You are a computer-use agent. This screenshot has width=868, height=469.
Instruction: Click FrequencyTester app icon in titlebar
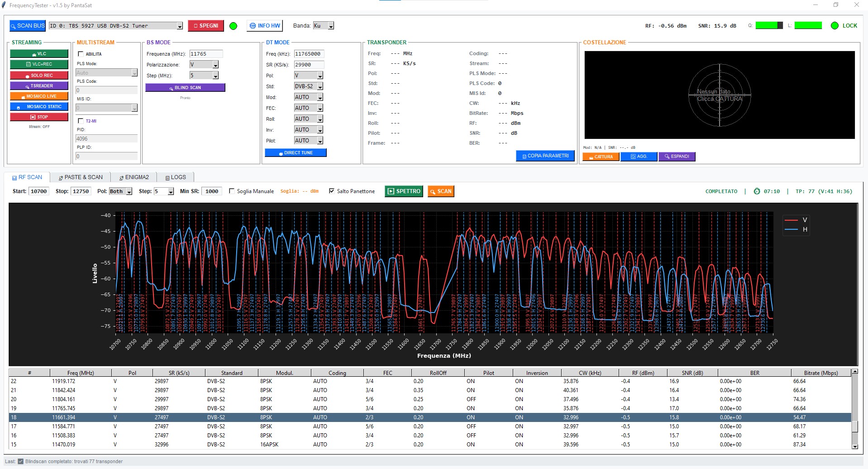pos(4,5)
